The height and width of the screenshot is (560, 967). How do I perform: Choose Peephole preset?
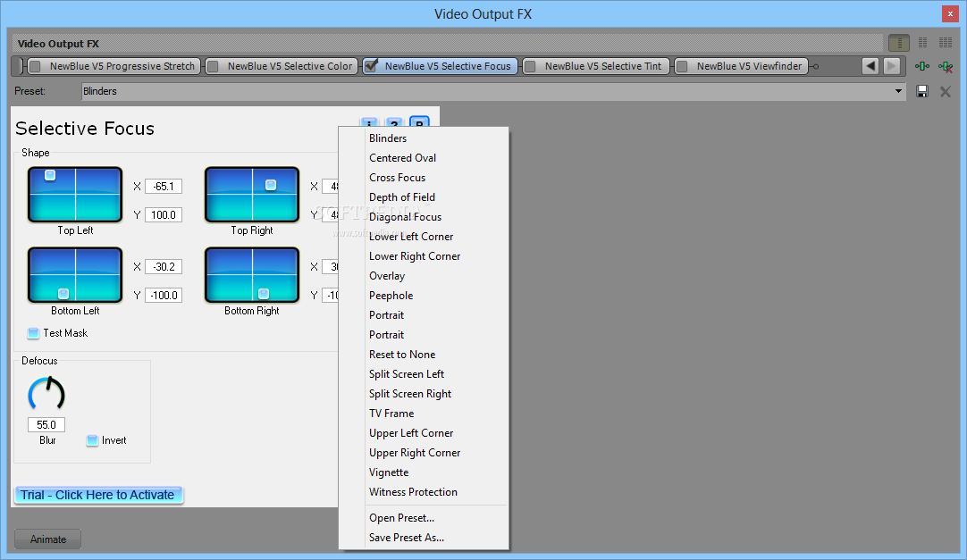pyautogui.click(x=424, y=297)
